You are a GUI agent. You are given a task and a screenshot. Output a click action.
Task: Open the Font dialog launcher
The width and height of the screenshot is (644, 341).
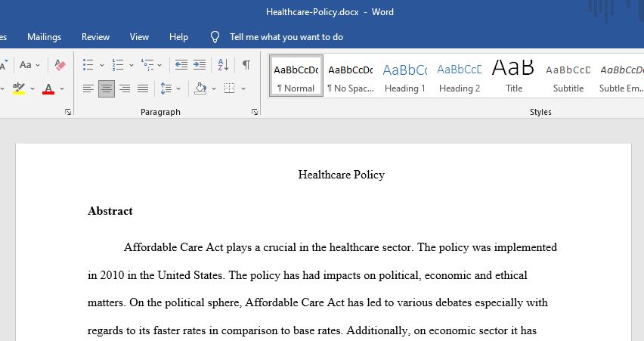[x=68, y=112]
